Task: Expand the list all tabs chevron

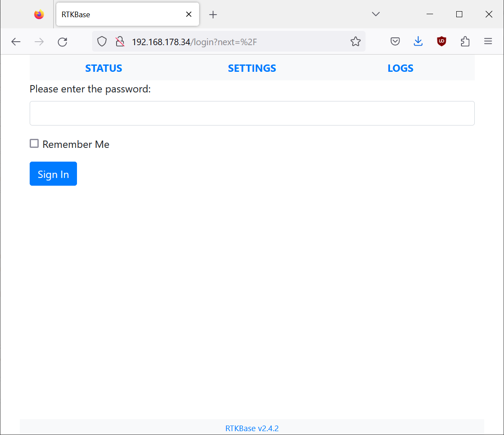Action: [375, 14]
